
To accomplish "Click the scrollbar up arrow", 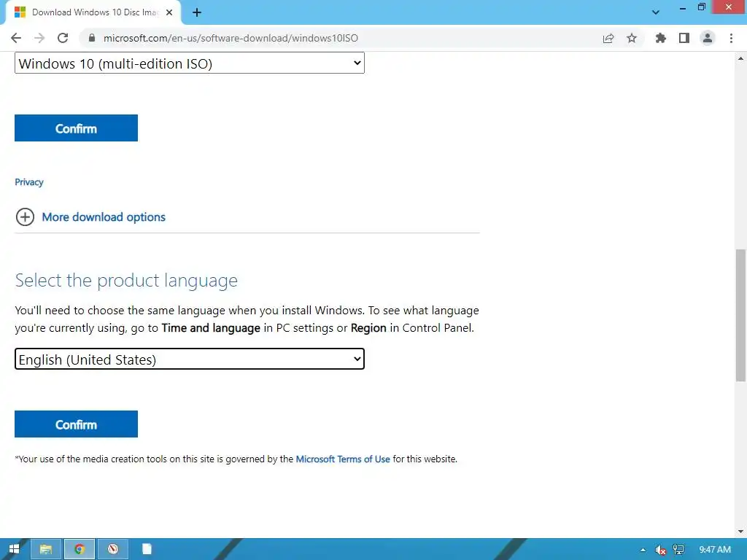I will 740,59.
